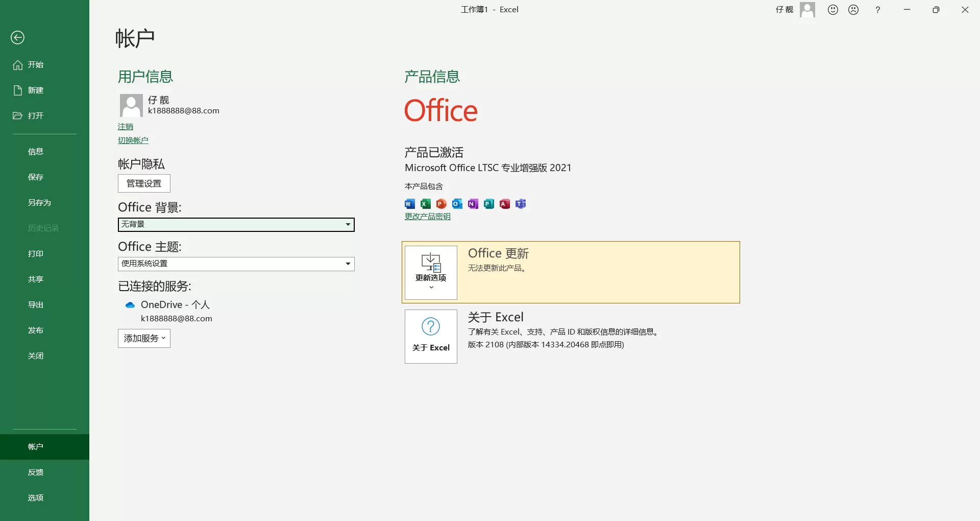Click the PowerPoint product icon
980x521 pixels.
point(441,204)
